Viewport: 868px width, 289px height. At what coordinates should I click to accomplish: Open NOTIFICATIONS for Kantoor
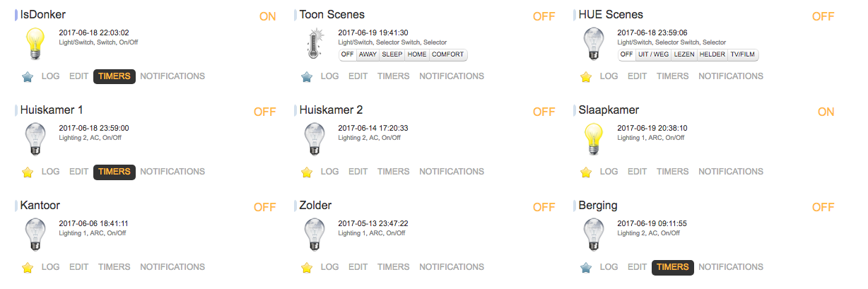172,267
